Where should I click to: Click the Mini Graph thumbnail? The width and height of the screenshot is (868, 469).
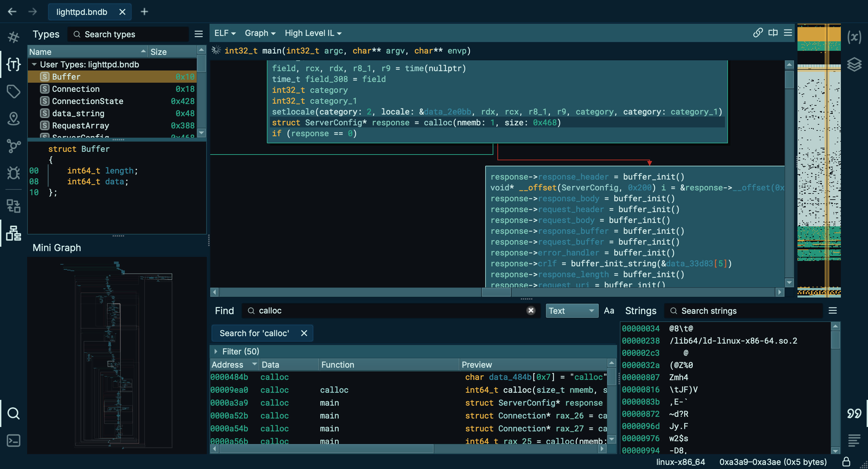click(117, 355)
